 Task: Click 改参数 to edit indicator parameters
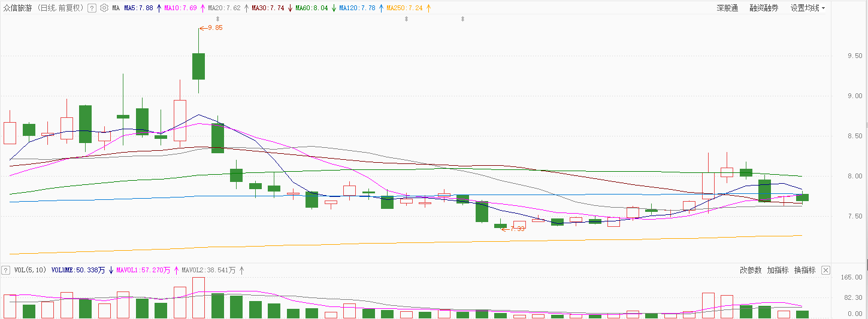pos(751,270)
